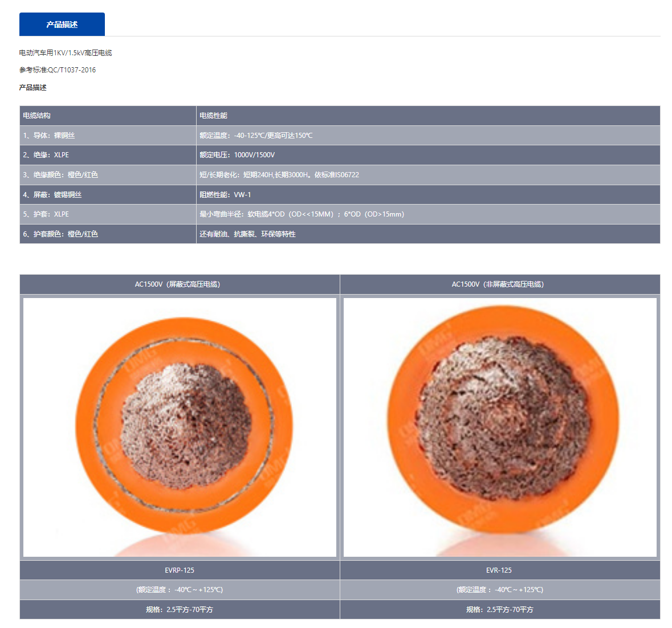
Task: Select the 电动汽车用1KV/1.5kV高压电缆 title text
Action: (66, 53)
